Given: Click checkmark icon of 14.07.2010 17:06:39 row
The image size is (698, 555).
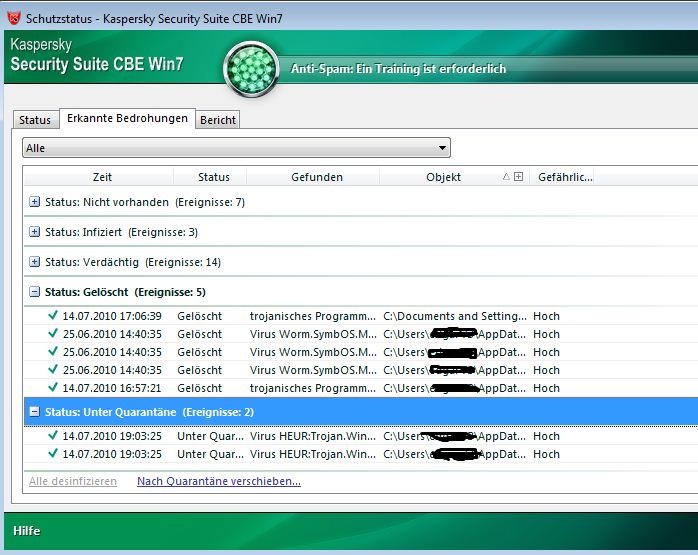Looking at the screenshot, I should [53, 316].
